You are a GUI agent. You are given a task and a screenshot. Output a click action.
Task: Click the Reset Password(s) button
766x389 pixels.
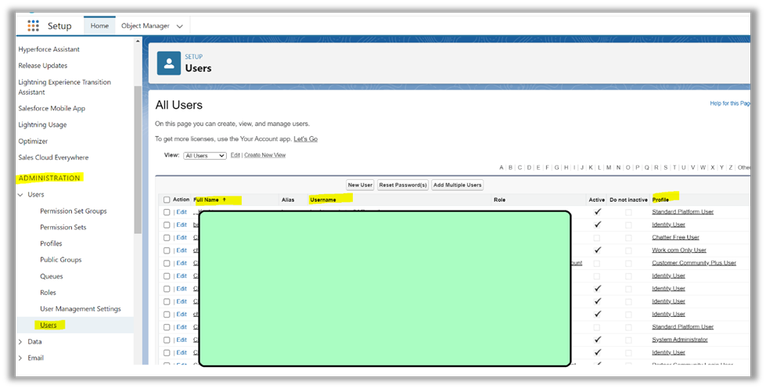click(x=403, y=185)
